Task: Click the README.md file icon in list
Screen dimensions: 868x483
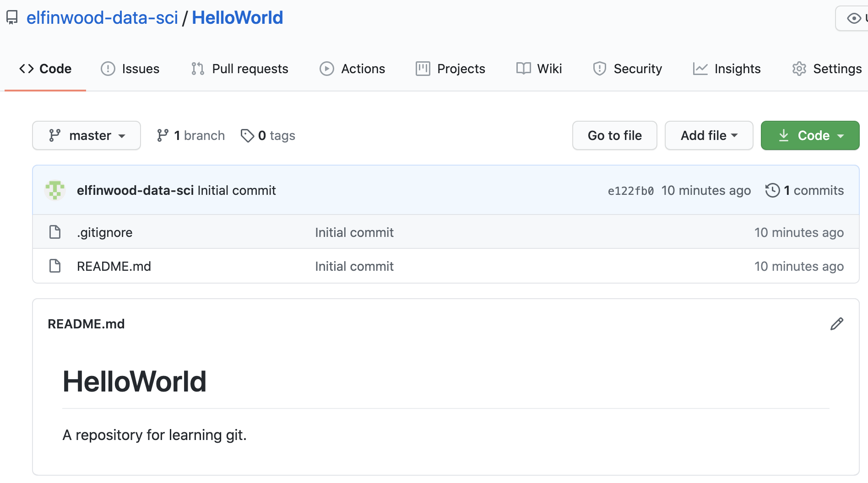Action: (x=55, y=266)
